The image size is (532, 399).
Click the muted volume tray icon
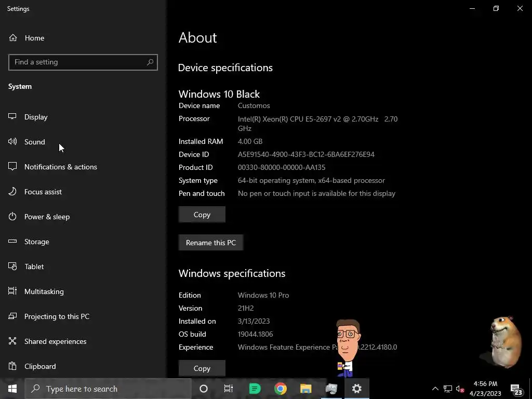click(460, 389)
